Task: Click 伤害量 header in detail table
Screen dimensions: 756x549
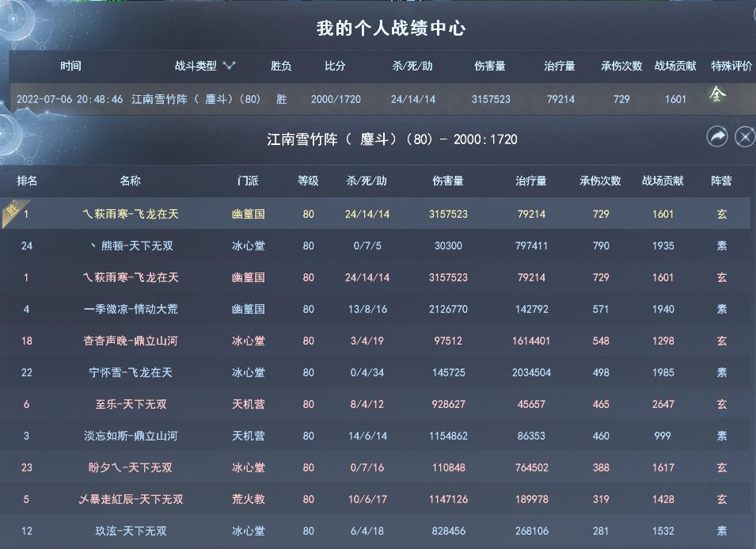Action: pyautogui.click(x=448, y=181)
